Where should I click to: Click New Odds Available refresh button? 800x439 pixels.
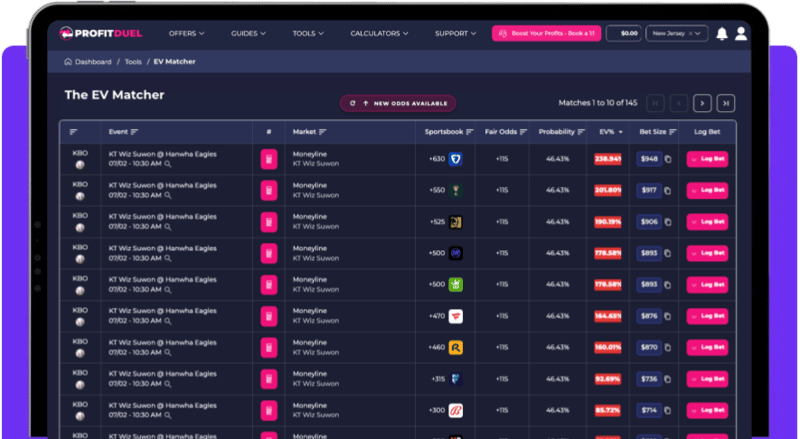point(398,104)
